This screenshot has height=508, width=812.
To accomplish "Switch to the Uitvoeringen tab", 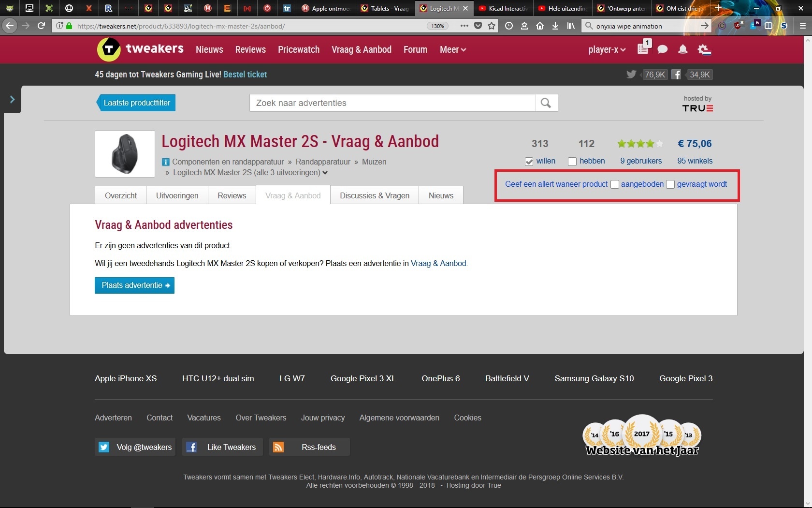I will click(x=177, y=195).
